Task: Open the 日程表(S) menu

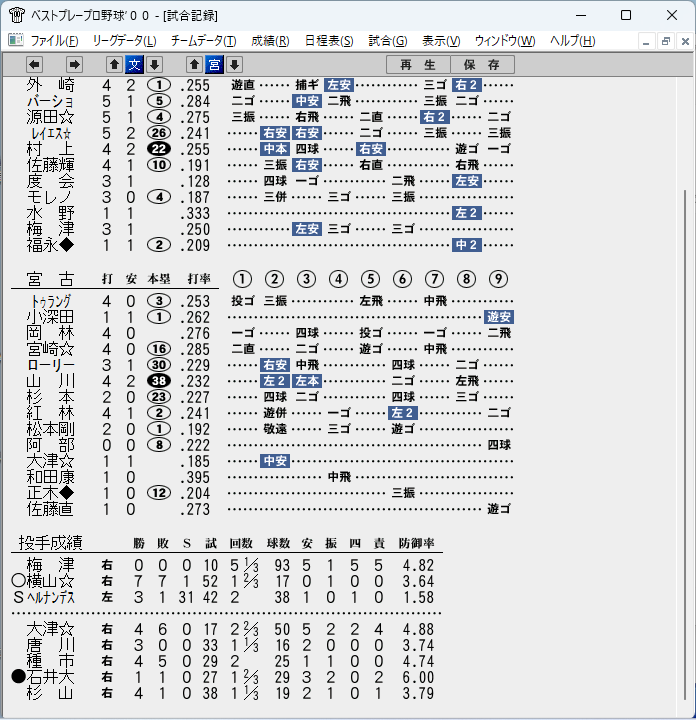Action: point(329,41)
